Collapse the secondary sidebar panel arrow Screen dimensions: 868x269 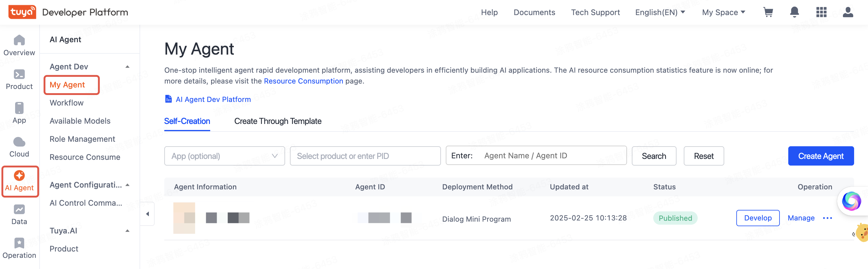(147, 214)
